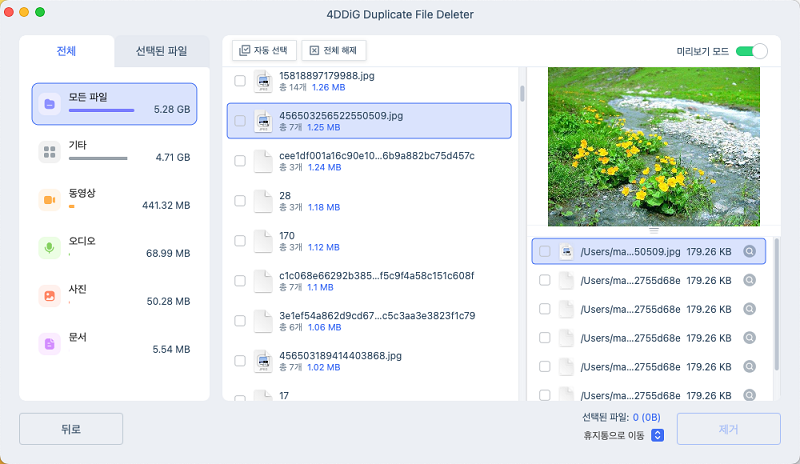This screenshot has width=800, height=464.
Task: Switch to the 선택된 파일 tab
Action: [x=161, y=51]
